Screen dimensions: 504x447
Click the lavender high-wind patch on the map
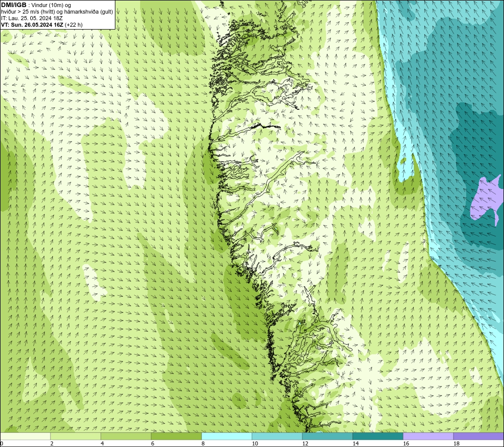click(486, 198)
